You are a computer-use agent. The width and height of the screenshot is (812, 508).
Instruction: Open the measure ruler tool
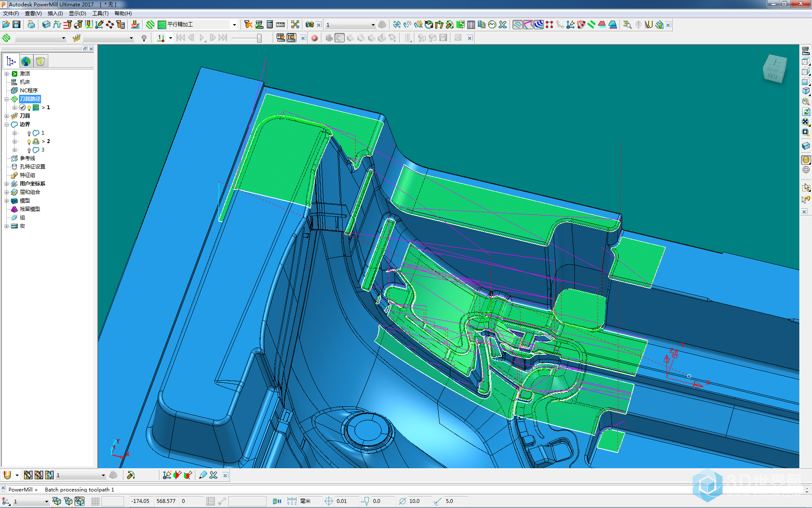click(280, 25)
